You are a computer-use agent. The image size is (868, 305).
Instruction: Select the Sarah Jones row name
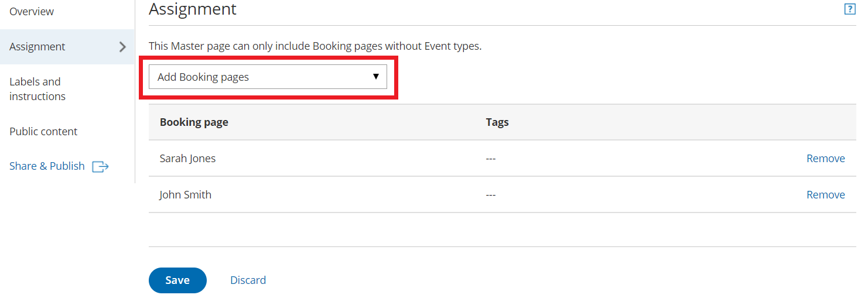click(x=187, y=159)
